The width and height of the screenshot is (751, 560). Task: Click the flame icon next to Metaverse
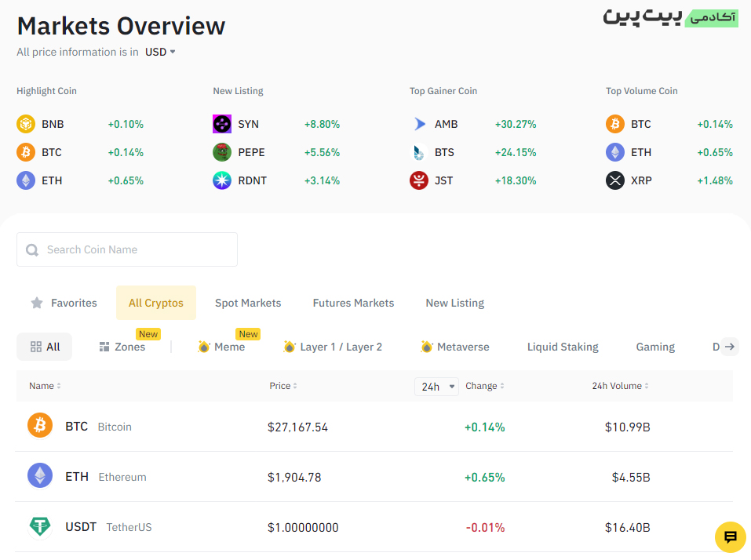tap(427, 347)
